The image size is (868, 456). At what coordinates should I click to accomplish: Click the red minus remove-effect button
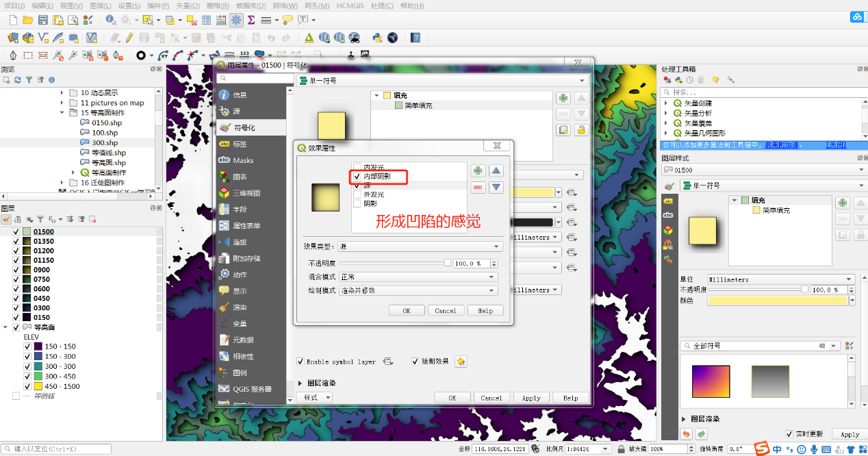(x=478, y=188)
